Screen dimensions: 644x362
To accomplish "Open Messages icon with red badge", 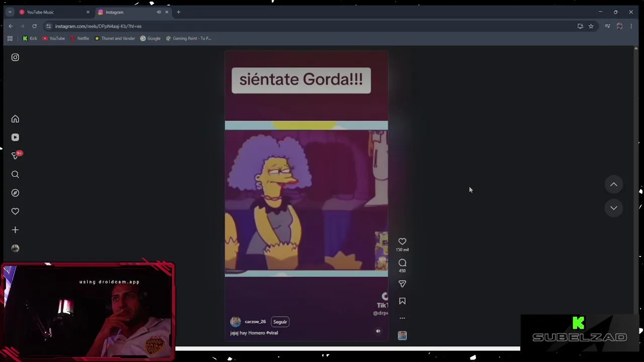I will (x=16, y=155).
